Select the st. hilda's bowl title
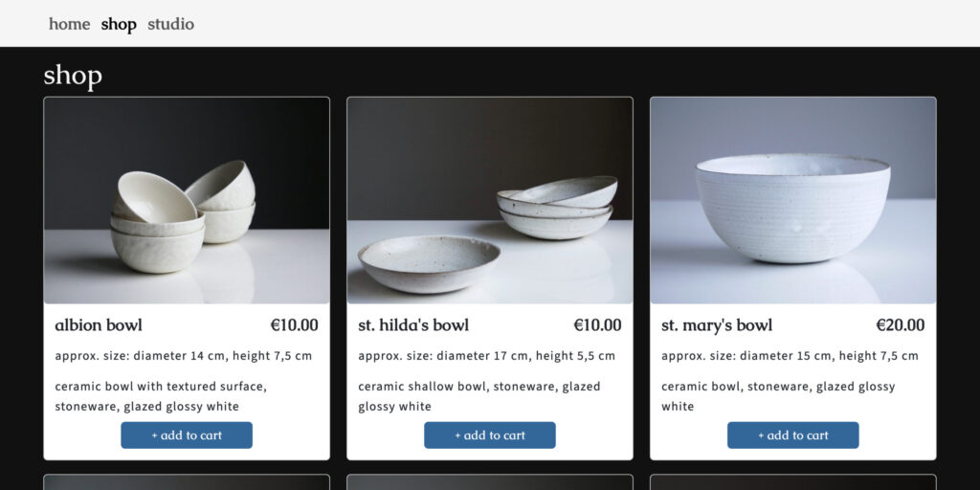The image size is (980, 490). 413,325
